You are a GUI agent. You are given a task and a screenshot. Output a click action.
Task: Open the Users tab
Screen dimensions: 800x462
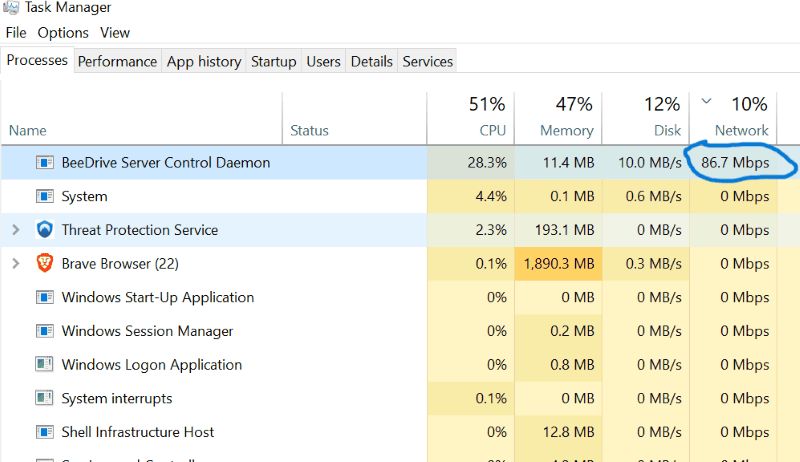(323, 62)
